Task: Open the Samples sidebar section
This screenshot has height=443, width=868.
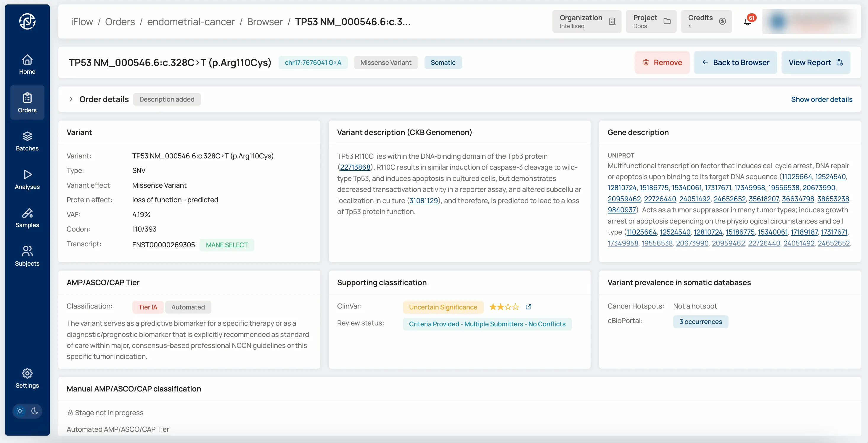Action: coord(27,218)
